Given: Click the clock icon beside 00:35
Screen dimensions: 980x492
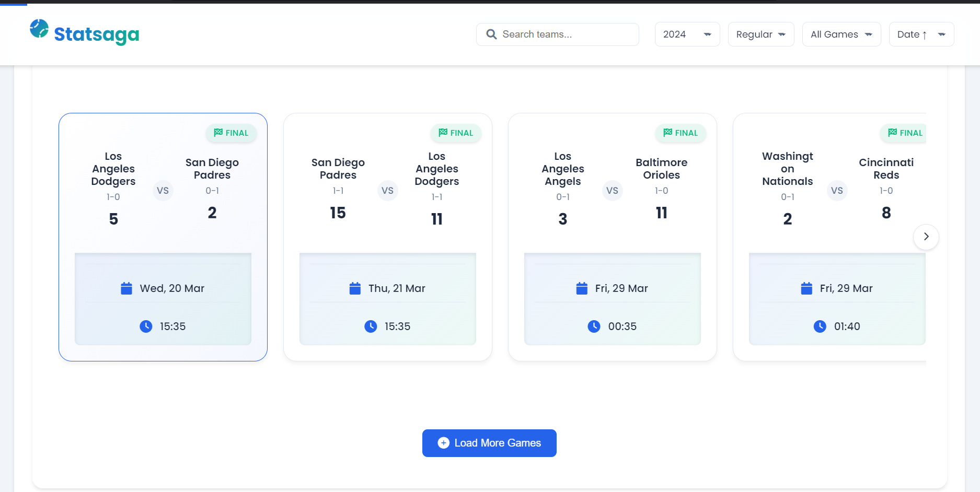Looking at the screenshot, I should tap(594, 326).
